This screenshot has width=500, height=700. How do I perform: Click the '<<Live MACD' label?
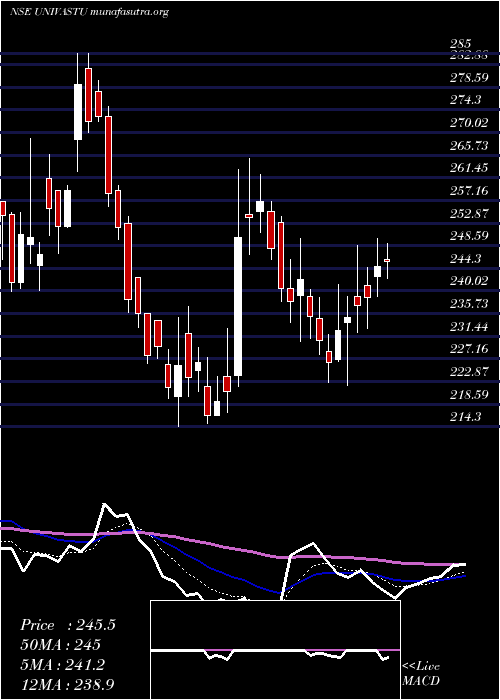(421, 674)
